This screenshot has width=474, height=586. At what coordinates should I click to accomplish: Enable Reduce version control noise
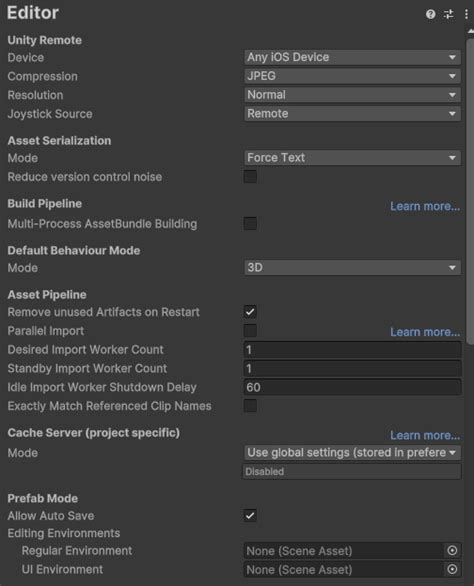(250, 176)
